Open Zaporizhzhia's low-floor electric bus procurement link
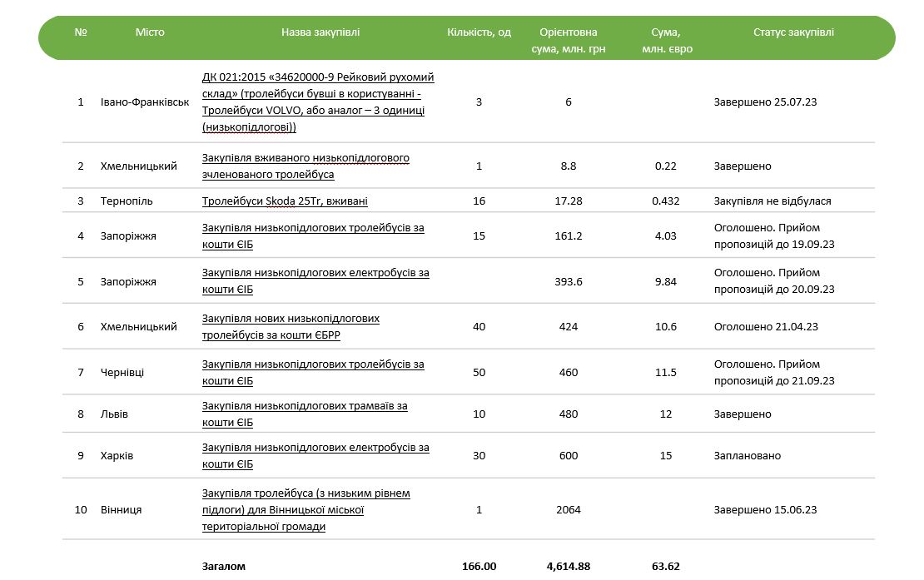 pos(315,281)
